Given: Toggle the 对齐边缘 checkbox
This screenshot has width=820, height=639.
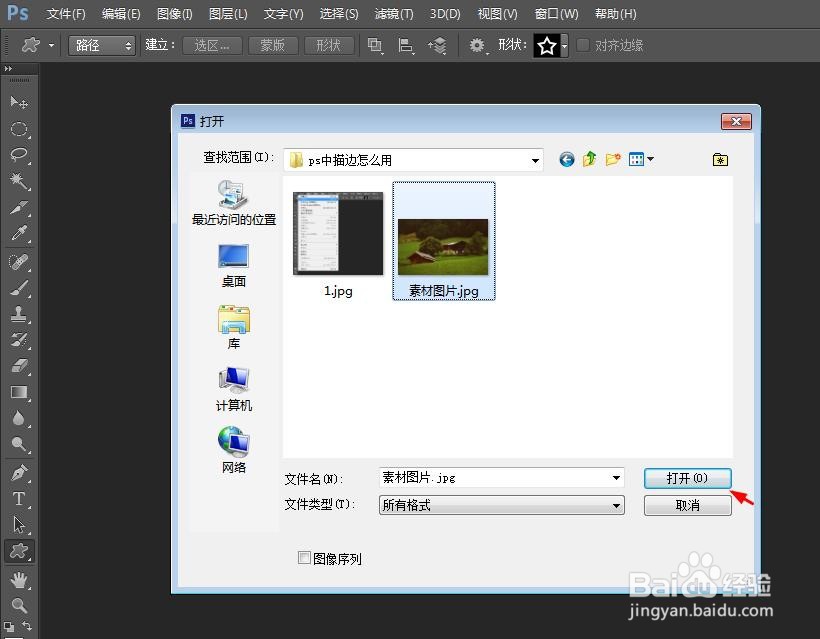Looking at the screenshot, I should 583,45.
